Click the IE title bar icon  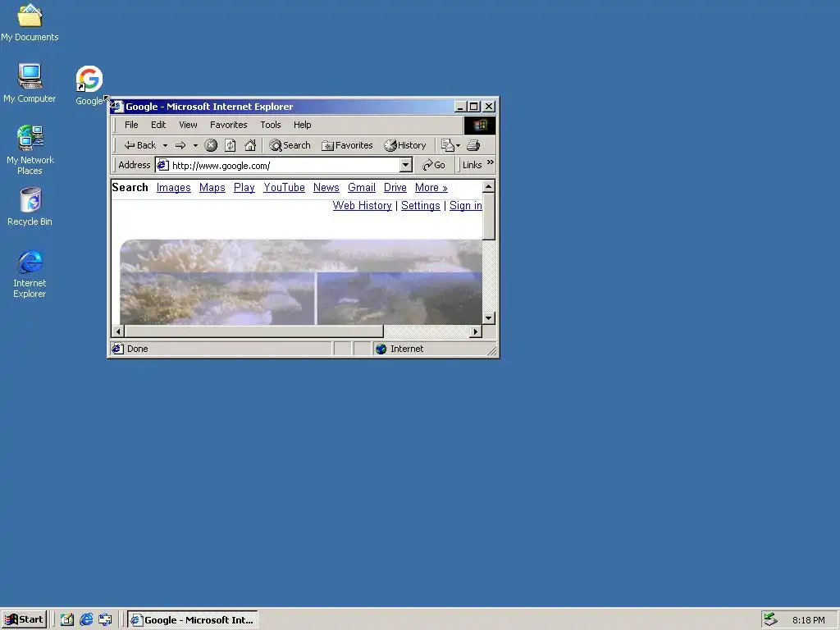pyautogui.click(x=117, y=107)
